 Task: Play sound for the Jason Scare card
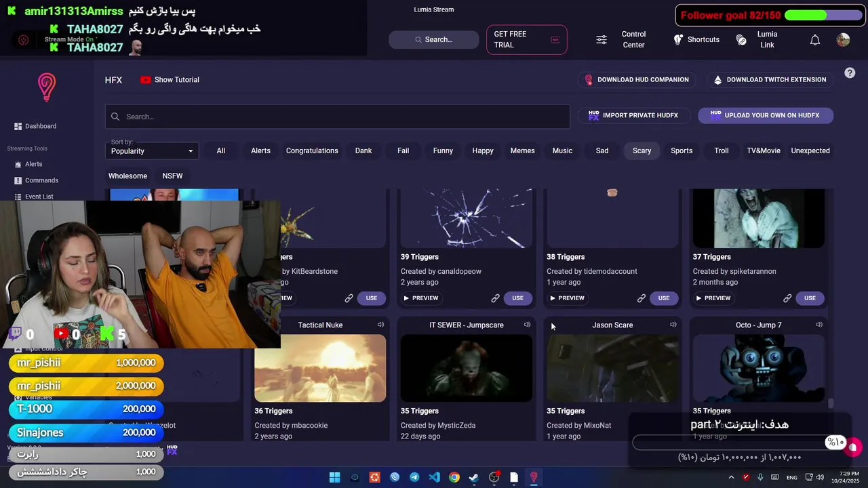[x=673, y=325]
